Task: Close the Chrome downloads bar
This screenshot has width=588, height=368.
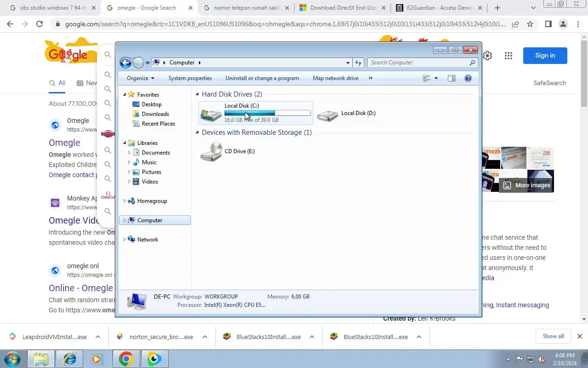Action: [x=580, y=336]
